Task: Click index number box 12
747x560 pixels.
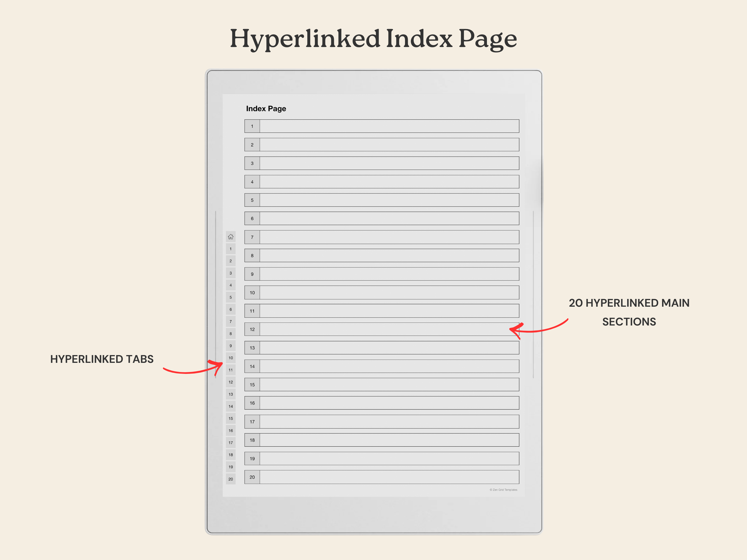Action: [252, 329]
